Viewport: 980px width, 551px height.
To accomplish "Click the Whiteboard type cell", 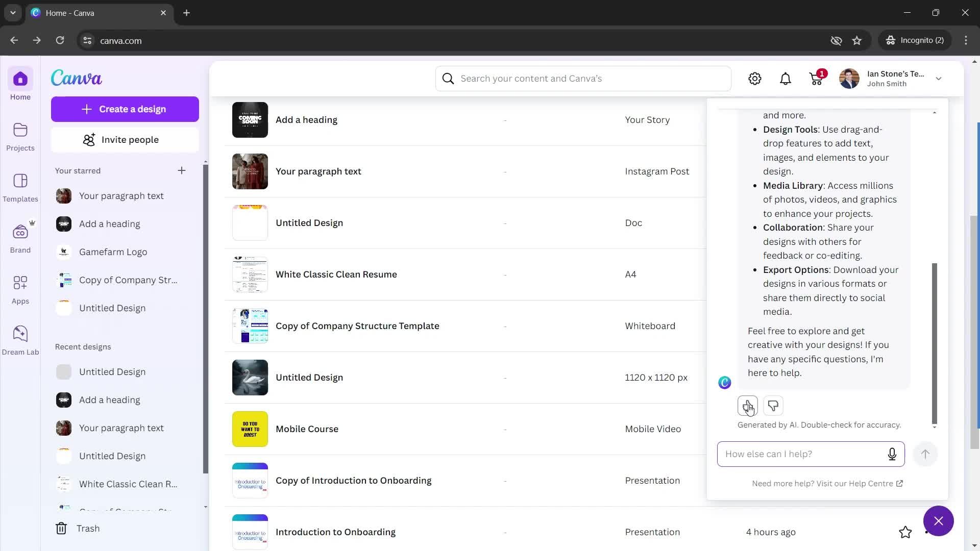I will pos(650,326).
